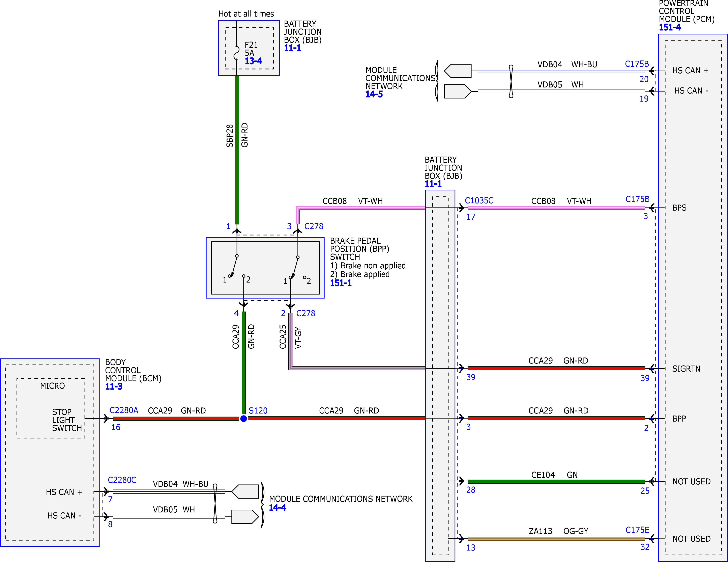Click the BPS pin label on PCM
The height and width of the screenshot is (562, 728).
pos(679,208)
